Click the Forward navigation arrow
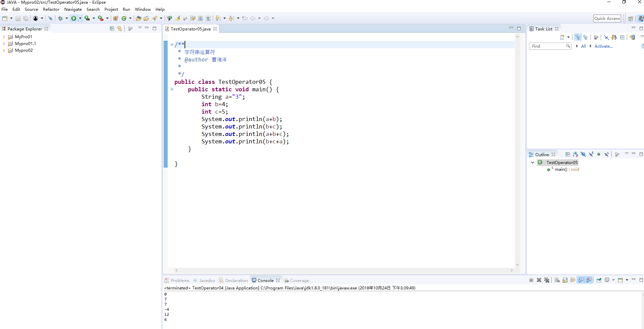Image resolution: width=644 pixels, height=329 pixels. click(x=266, y=18)
